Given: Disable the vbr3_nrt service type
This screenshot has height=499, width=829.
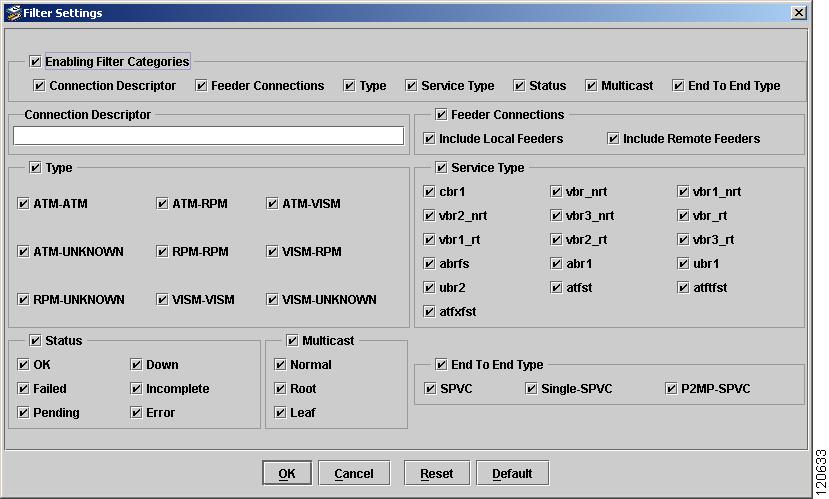Looking at the screenshot, I should coord(556,216).
